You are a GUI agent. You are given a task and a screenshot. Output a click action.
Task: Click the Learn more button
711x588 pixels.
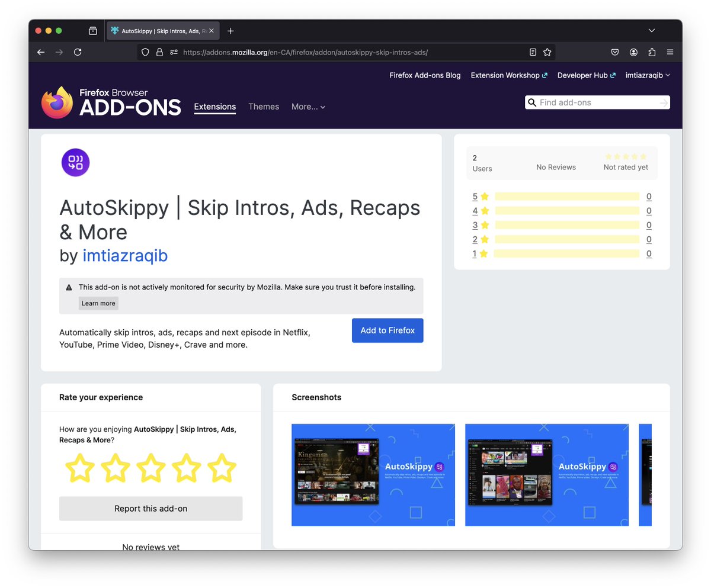coord(98,303)
